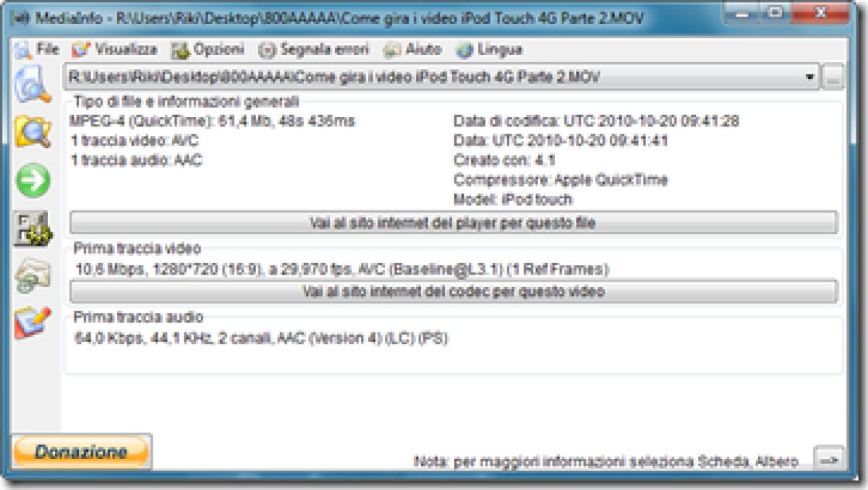The width and height of the screenshot is (868, 490).
Task: Click the Segnala errori icon
Action: pos(269,50)
